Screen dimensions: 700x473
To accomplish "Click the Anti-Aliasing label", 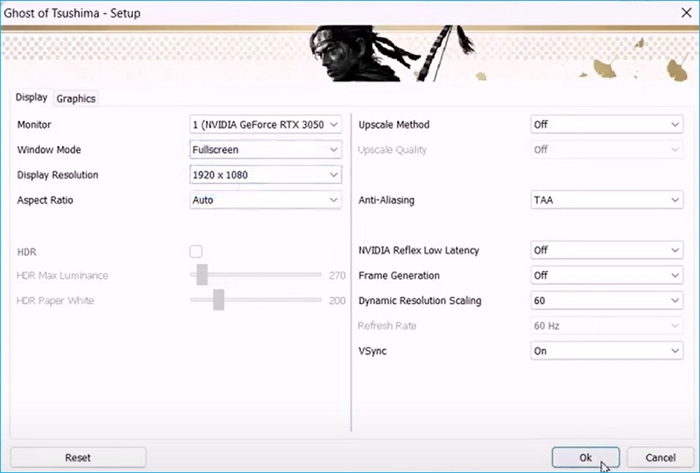I will point(386,200).
